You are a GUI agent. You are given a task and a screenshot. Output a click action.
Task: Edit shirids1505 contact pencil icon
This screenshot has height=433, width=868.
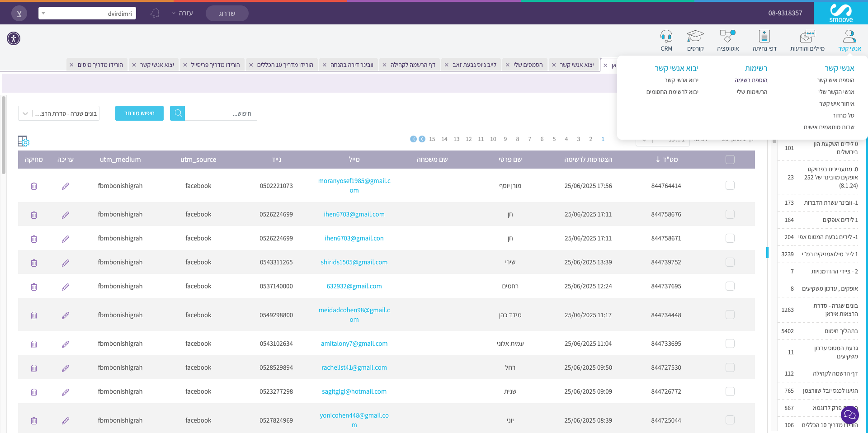66,263
